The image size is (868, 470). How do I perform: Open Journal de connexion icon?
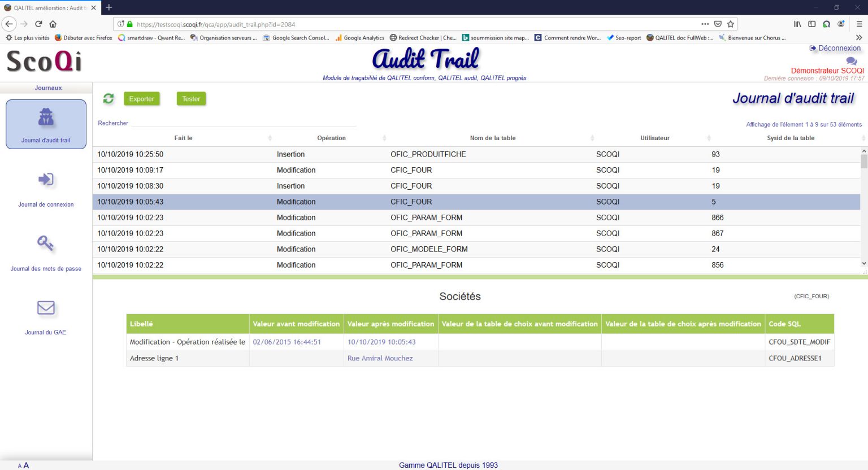(46, 180)
